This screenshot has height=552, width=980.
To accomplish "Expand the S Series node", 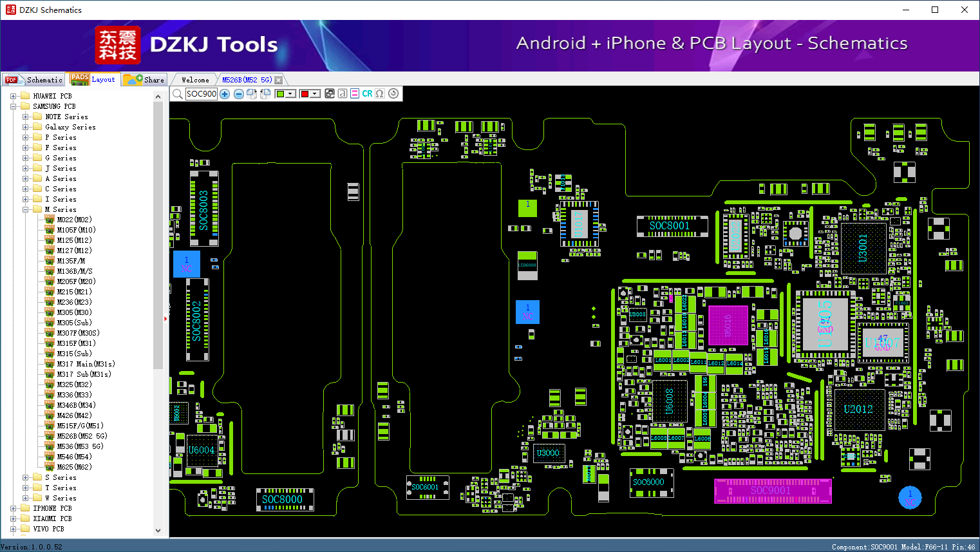I will 25,477.
